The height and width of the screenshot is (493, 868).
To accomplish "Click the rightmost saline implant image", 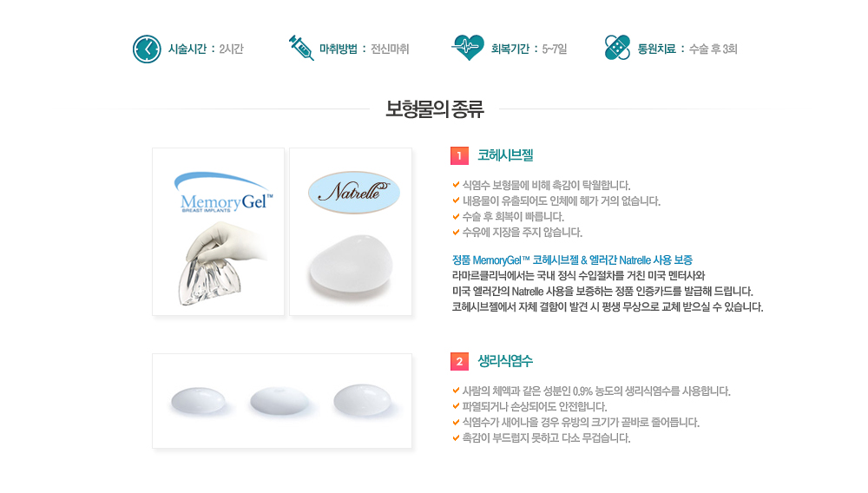I will tap(363, 400).
